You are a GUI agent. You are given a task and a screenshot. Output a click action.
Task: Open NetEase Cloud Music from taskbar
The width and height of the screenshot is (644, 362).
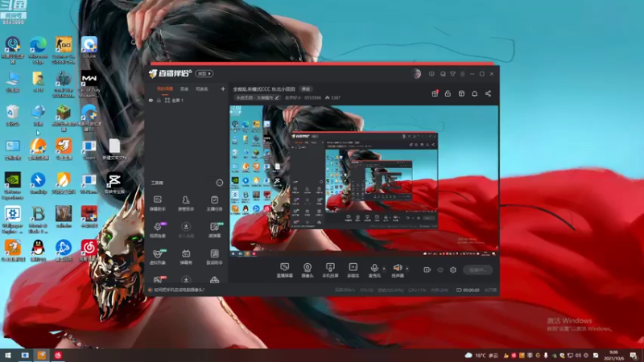[58, 355]
